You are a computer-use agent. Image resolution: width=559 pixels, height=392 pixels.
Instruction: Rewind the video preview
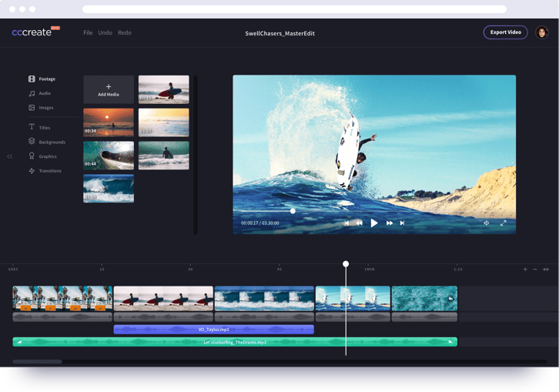(359, 223)
